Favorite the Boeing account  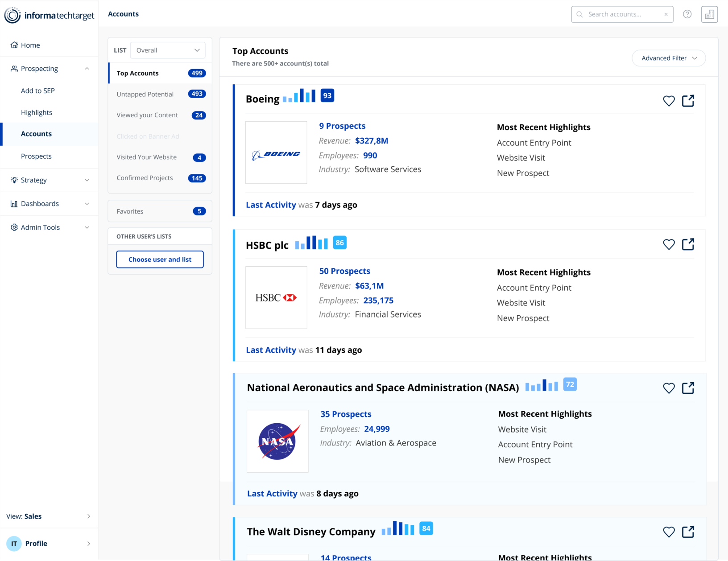click(669, 101)
